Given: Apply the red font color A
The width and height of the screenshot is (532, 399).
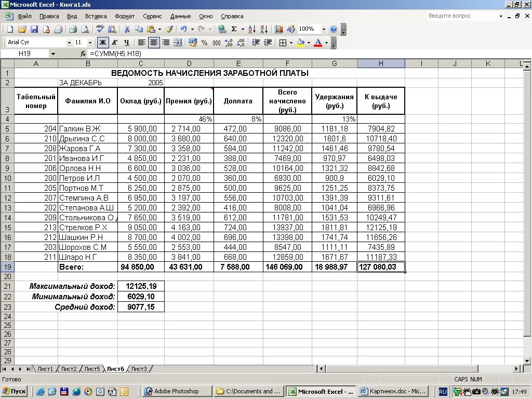Looking at the screenshot, I should [x=318, y=43].
